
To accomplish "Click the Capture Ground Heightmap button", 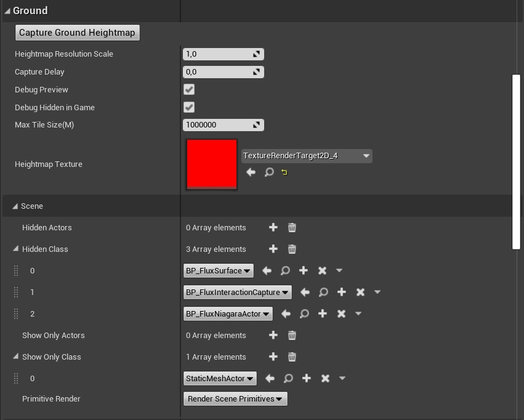I will pyautogui.click(x=77, y=33).
